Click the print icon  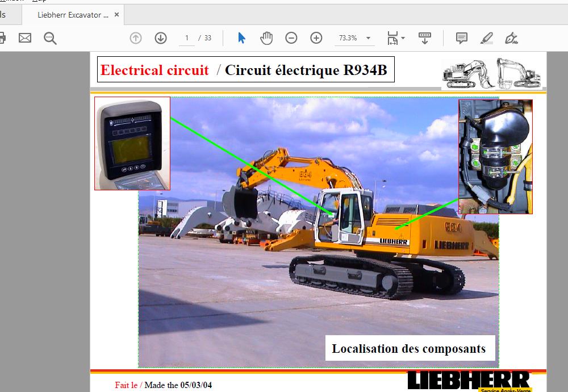2,37
